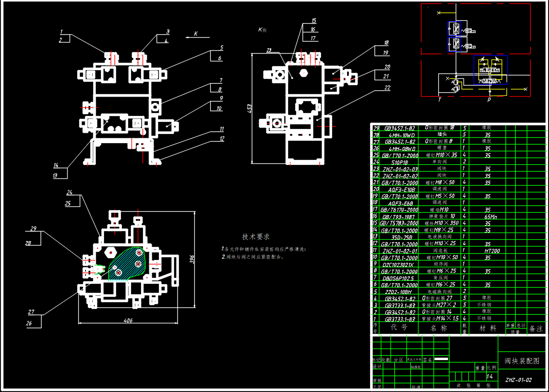549x392 pixels.
Task: Click the "T" port label in hydraulic schematic
Action: pos(439,100)
